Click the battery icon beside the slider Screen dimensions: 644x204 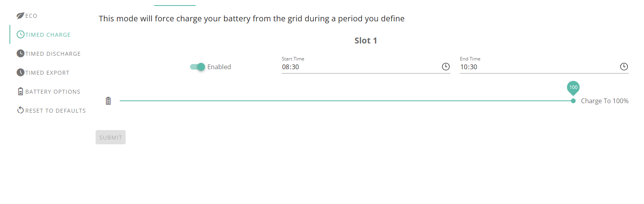108,101
